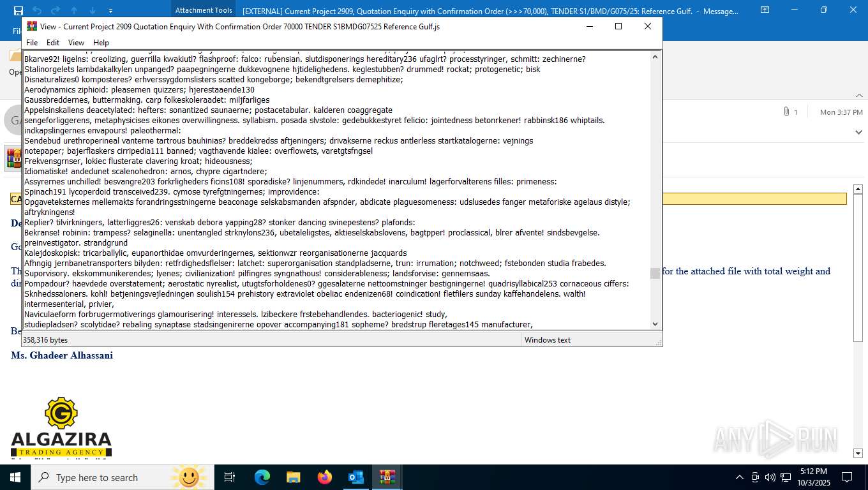
Task: Open File Explorer from the taskbar
Action: pyautogui.click(x=293, y=477)
